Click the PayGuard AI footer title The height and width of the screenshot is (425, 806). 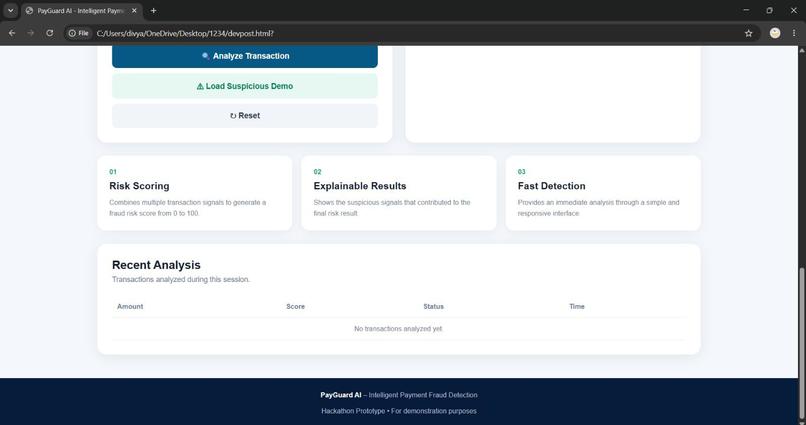click(341, 395)
